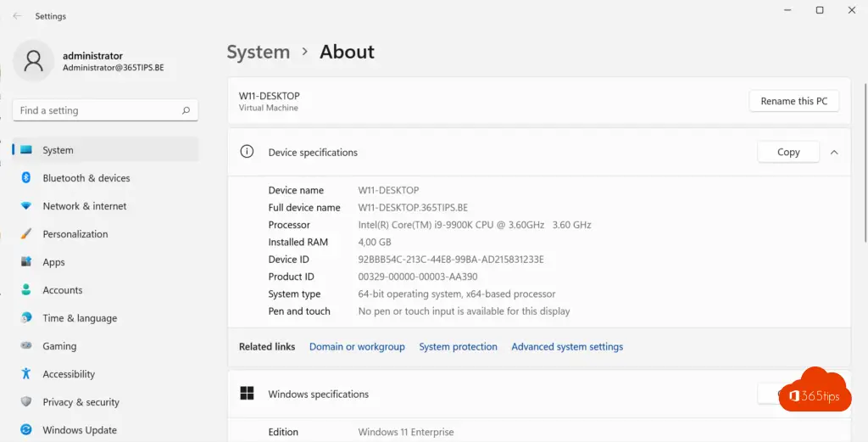Screen dimensions: 868x442
Task: Click the Processor value Intel Core i9-9900K
Action: click(475, 225)
